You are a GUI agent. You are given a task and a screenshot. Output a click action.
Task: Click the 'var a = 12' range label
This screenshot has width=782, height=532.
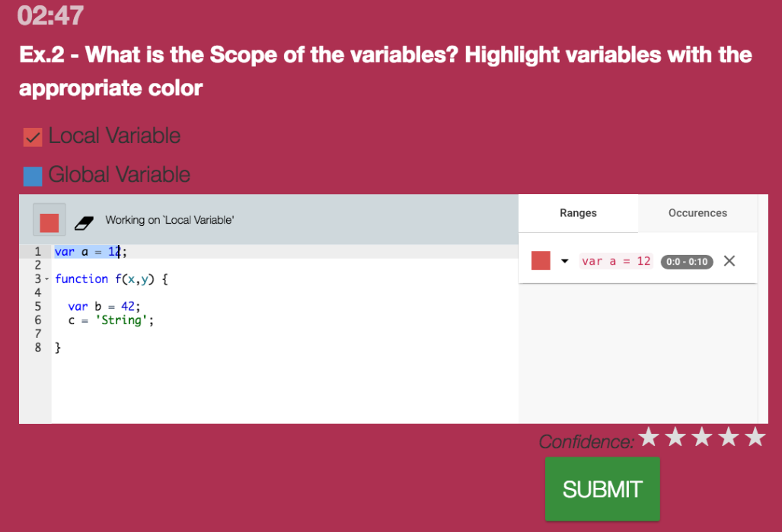pos(616,261)
